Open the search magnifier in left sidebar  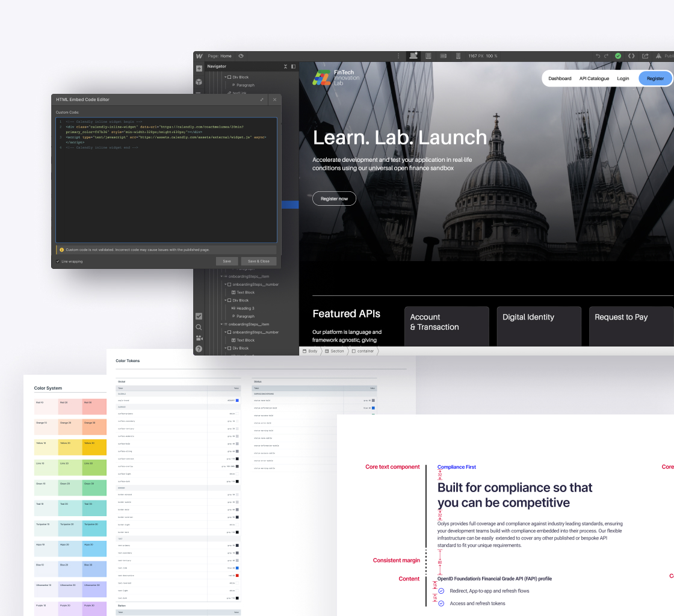pyautogui.click(x=199, y=327)
